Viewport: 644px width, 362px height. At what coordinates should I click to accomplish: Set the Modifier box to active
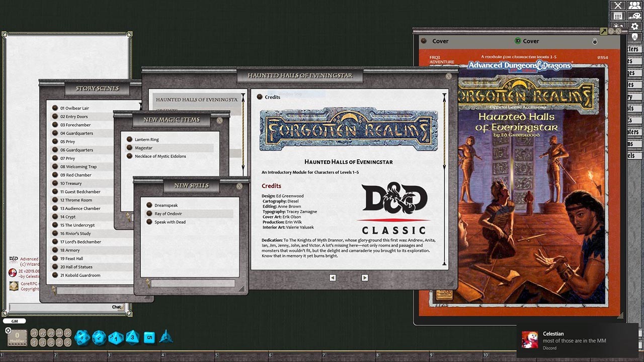[x=17, y=337]
